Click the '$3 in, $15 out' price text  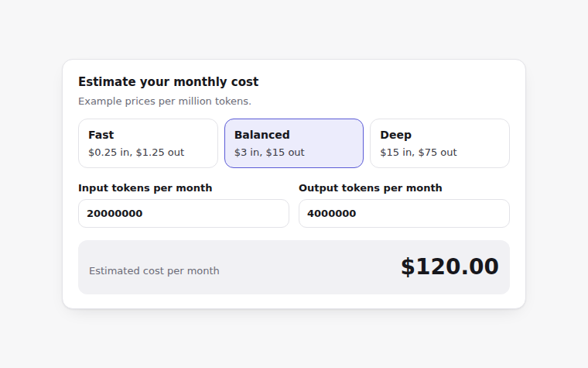coord(269,153)
